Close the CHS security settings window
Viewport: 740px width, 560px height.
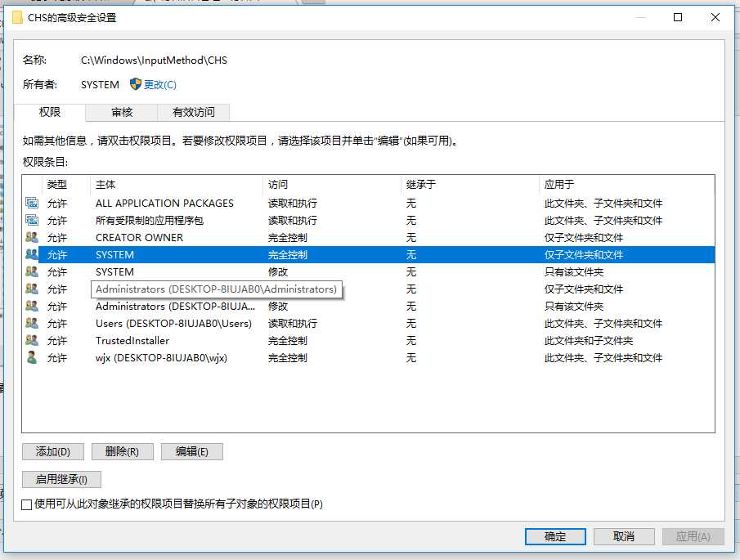click(715, 17)
